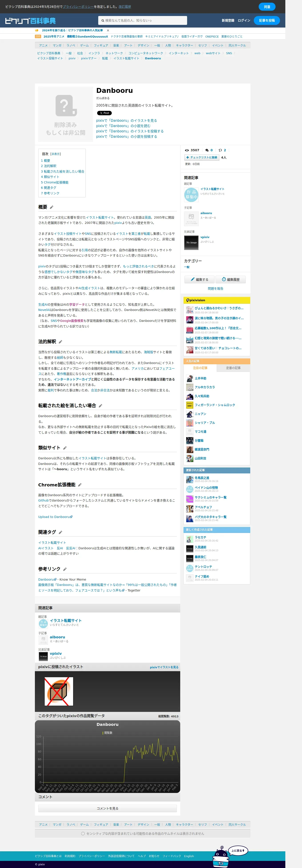302x868 pixels.
Task: Click pixivで「Danbooru」の小説を読む link
Action: 123,126
